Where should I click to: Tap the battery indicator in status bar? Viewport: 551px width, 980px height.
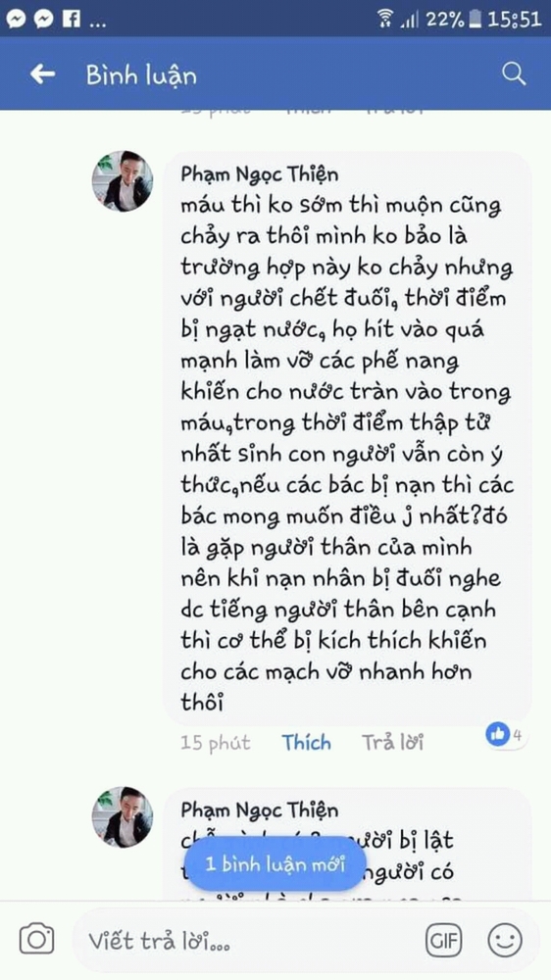476,20
